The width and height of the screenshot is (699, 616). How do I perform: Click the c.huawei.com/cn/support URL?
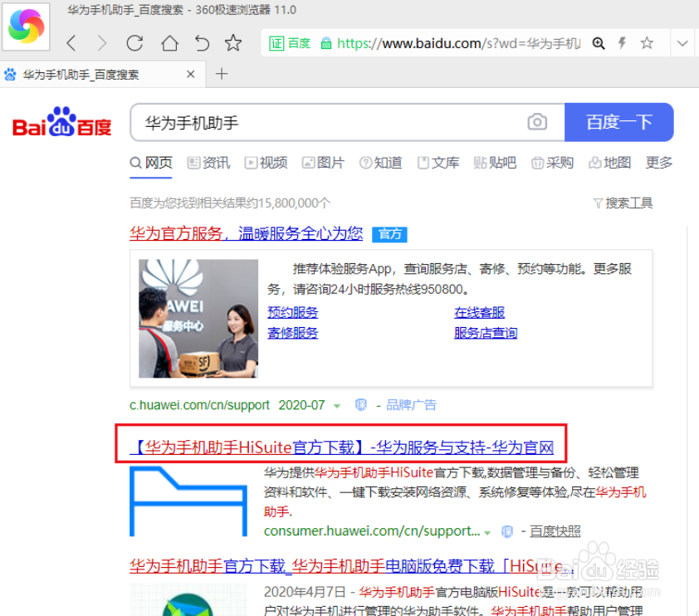click(x=200, y=405)
